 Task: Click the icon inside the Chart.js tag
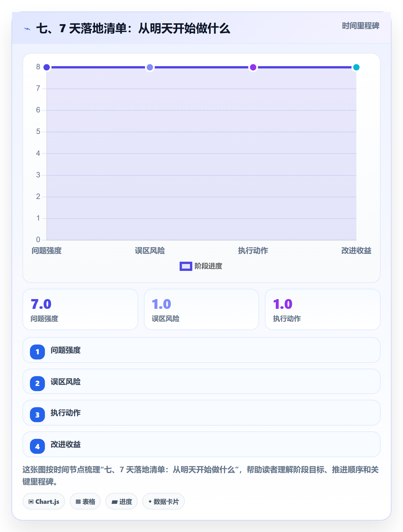tap(31, 502)
